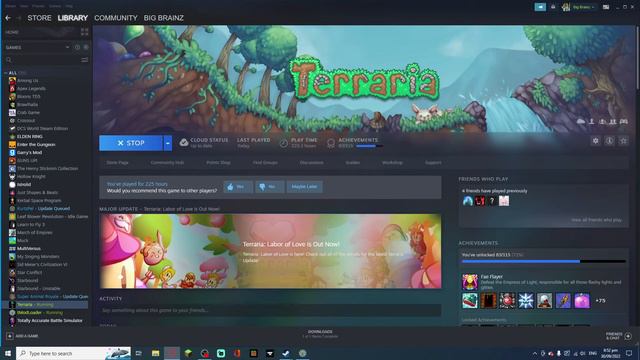The width and height of the screenshot is (640, 360).
Task: Switch to the COMMUNITY tab
Action: (116, 18)
